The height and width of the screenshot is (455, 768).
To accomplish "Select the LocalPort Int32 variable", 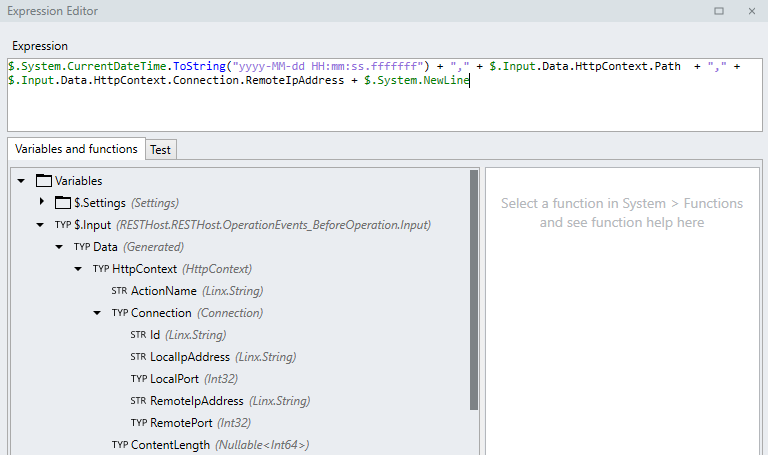I will pyautogui.click(x=194, y=379).
